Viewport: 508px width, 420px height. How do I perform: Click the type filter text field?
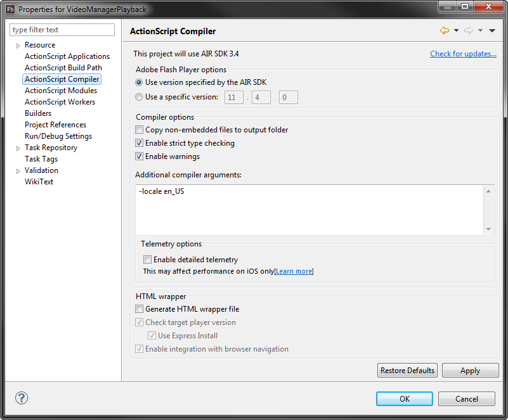(62, 30)
